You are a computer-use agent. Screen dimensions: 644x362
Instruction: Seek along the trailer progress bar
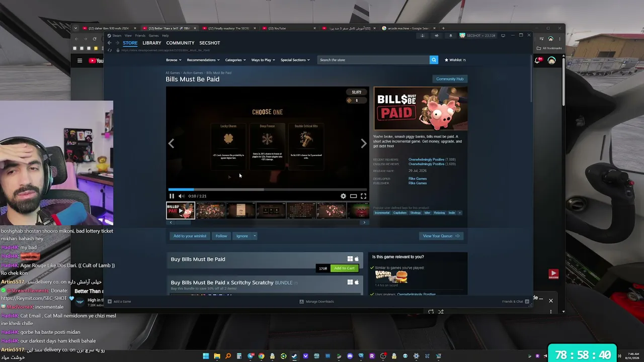tap(267, 190)
